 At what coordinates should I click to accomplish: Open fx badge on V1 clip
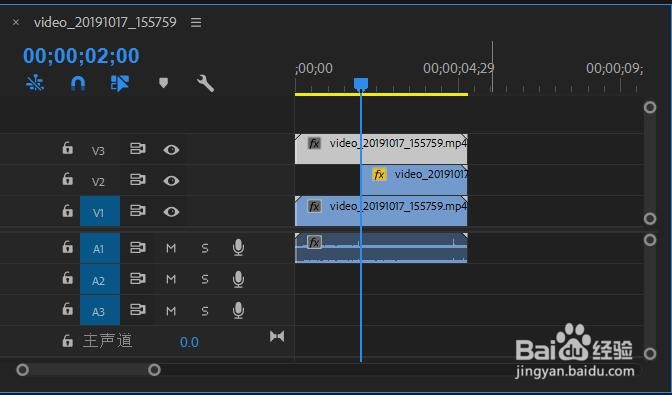(314, 206)
